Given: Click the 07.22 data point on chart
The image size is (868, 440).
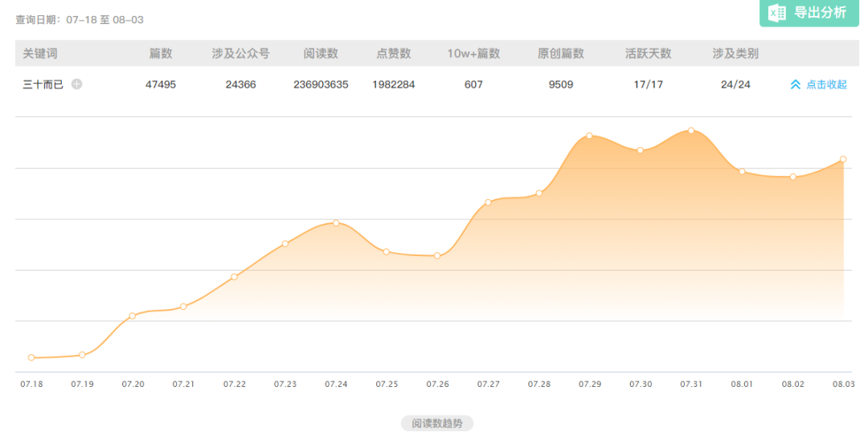Looking at the screenshot, I should 234,277.
